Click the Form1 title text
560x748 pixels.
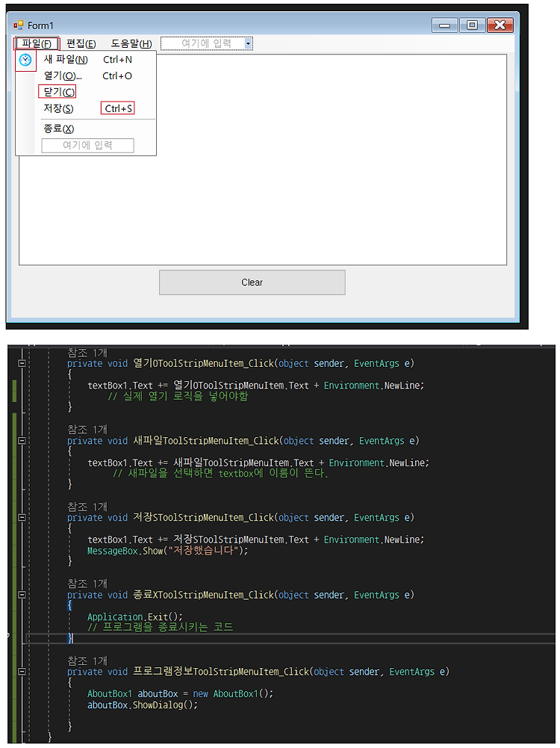(40, 25)
